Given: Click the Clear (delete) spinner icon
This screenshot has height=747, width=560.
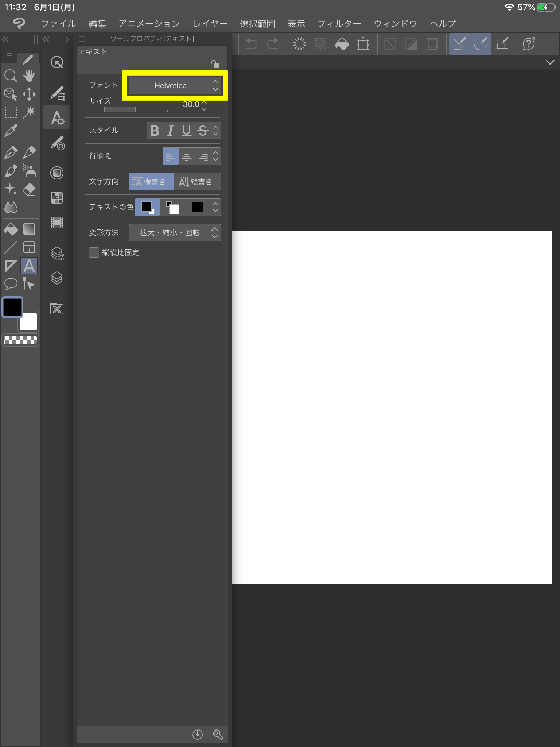Looking at the screenshot, I should click(299, 44).
